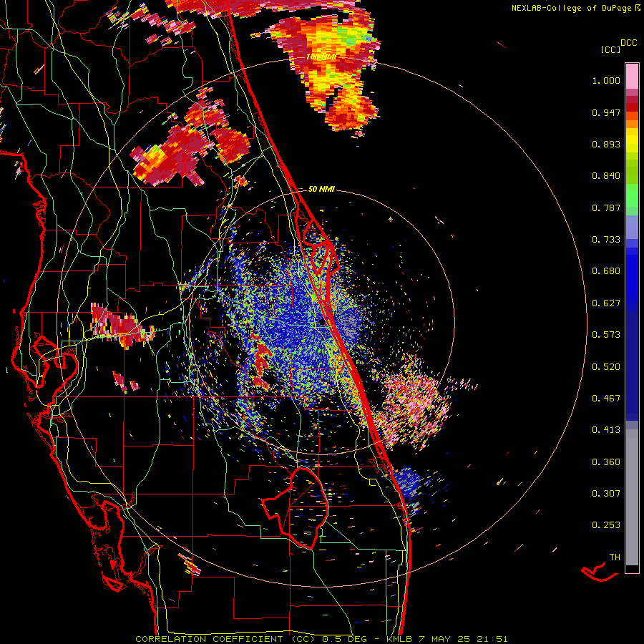Click the yellow segment of color scale
This screenshot has width=644, height=644.
(632, 141)
